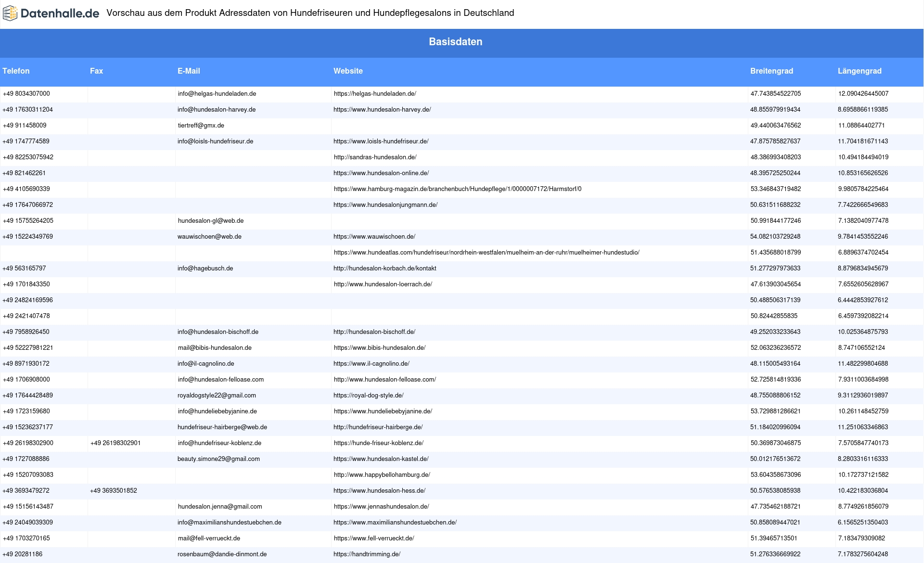This screenshot has width=924, height=563.
Task: Click the Datenhalle.de logo icon
Action: click(10, 13)
